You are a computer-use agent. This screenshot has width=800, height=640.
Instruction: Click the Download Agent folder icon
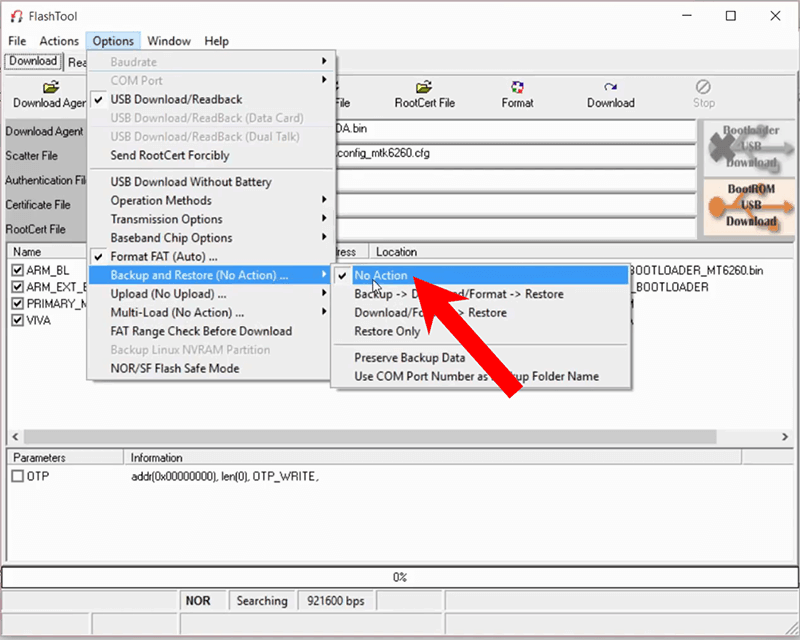[51, 87]
